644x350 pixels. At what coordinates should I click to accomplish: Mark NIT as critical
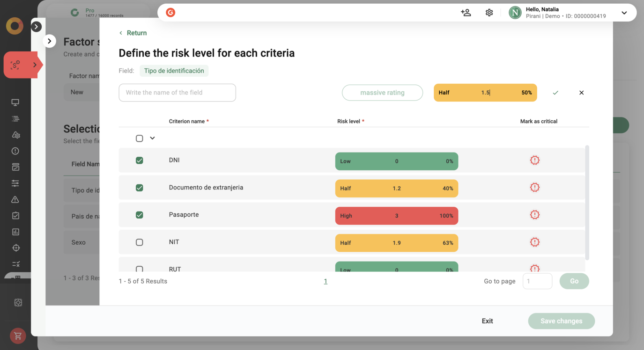click(x=534, y=242)
